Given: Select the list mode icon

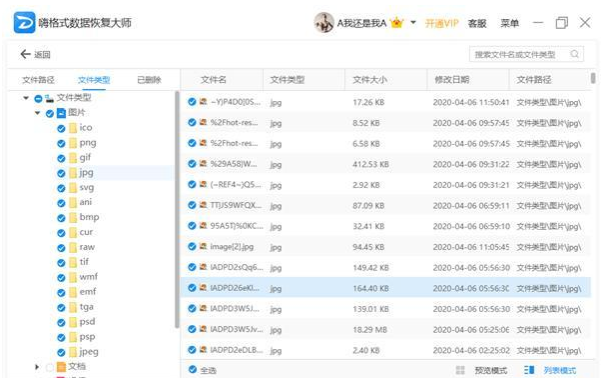Looking at the screenshot, I should pos(529,370).
